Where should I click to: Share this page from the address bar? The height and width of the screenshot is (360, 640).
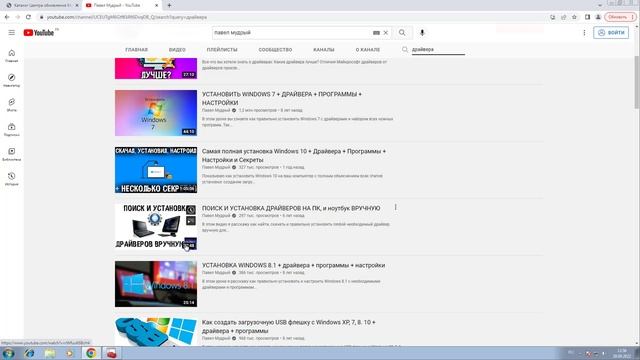coord(564,17)
